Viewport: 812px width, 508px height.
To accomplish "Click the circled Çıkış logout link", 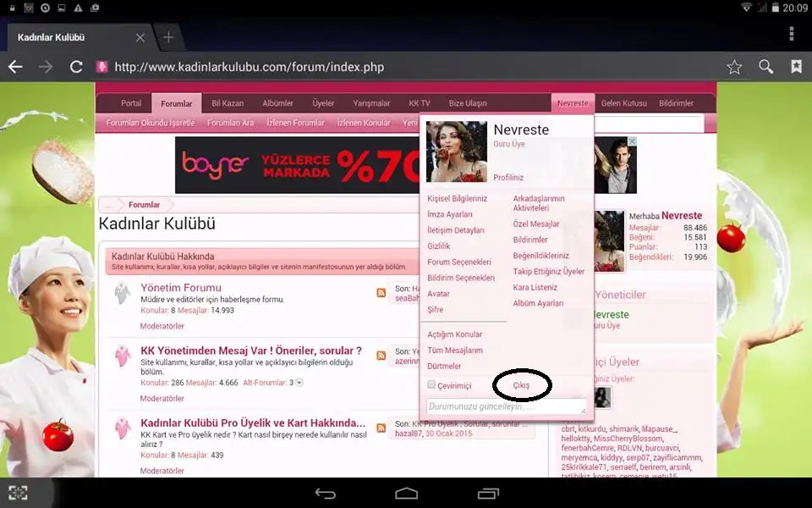I will (521, 385).
